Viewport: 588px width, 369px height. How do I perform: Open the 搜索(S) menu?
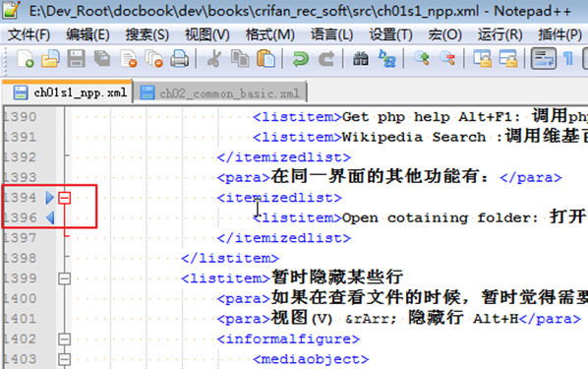coord(147,34)
